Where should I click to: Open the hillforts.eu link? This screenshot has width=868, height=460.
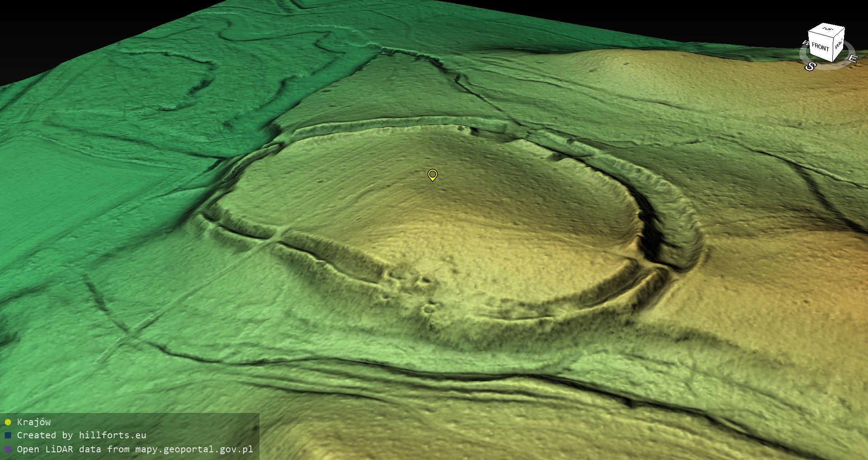112,435
